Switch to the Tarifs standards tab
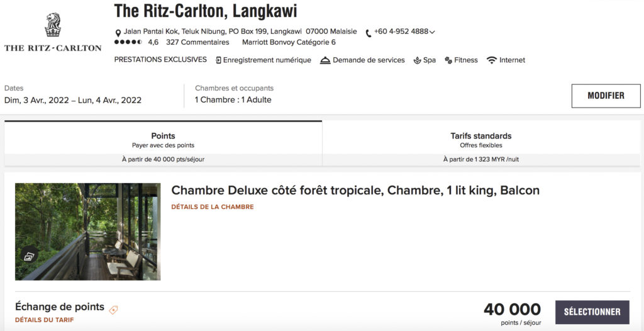Image resolution: width=644 pixels, height=331 pixels. tap(481, 143)
